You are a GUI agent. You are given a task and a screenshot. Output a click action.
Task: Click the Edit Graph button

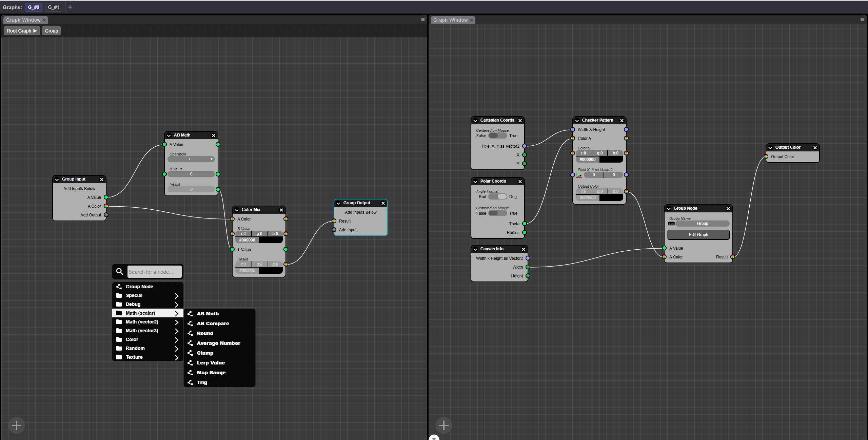(698, 235)
